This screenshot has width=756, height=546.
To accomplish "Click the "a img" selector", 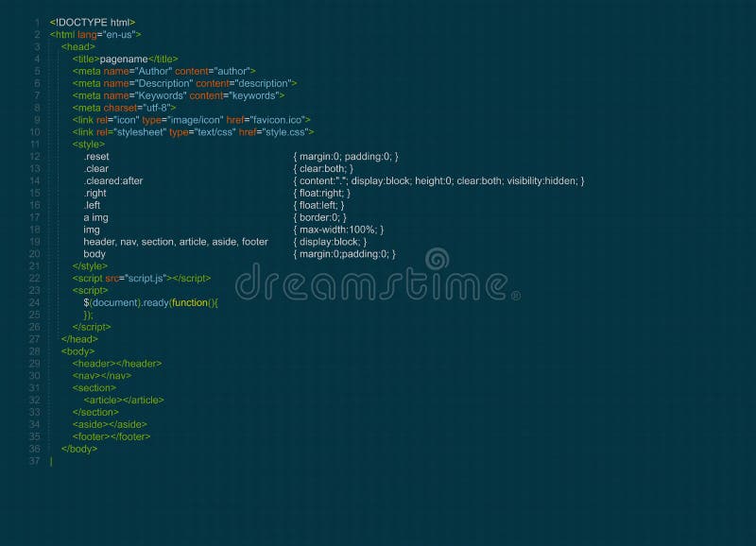I will (x=96, y=218).
